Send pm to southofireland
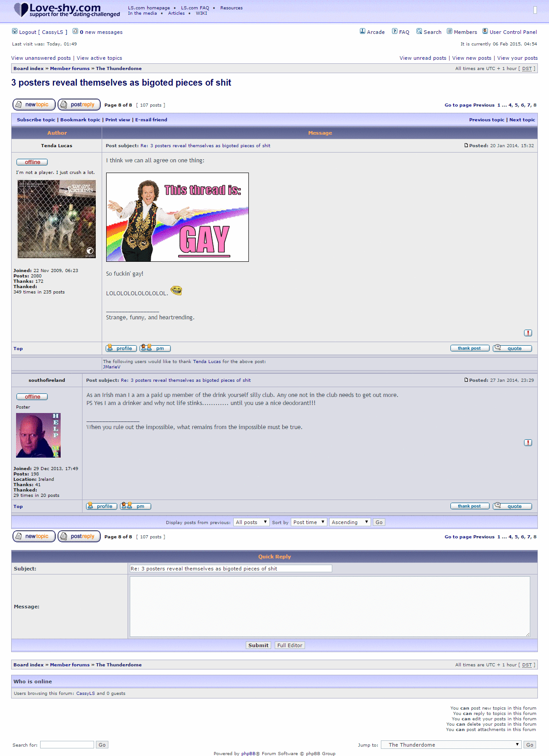This screenshot has height=756, width=549. (136, 506)
